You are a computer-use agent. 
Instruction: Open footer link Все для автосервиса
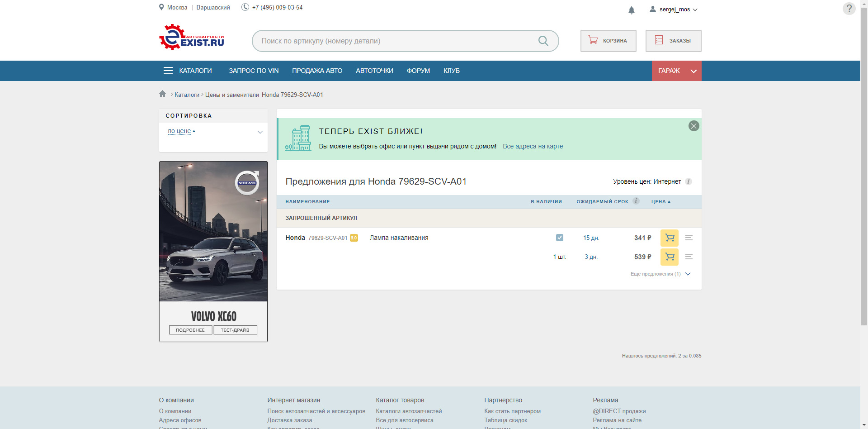pyautogui.click(x=405, y=420)
